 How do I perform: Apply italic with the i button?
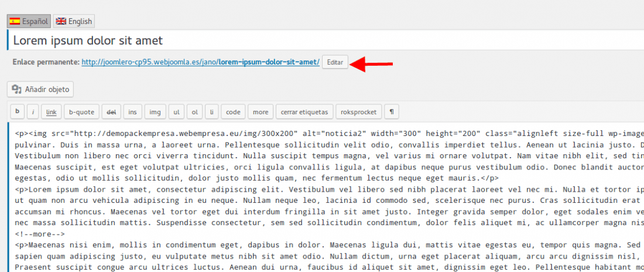pos(33,111)
